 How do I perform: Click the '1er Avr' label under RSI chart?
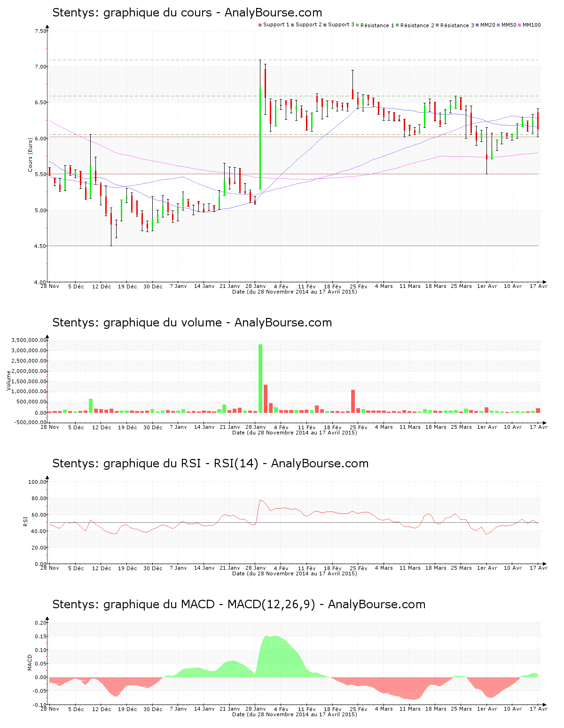[x=487, y=568]
